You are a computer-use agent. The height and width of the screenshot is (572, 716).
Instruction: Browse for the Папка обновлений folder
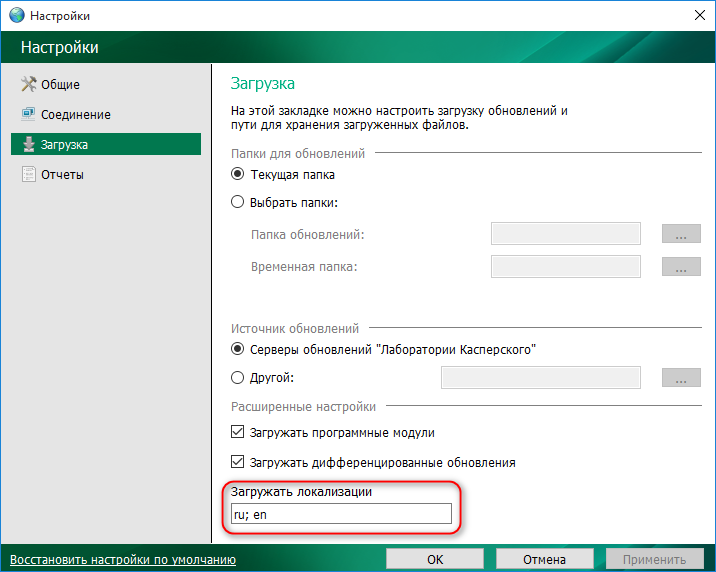(681, 234)
